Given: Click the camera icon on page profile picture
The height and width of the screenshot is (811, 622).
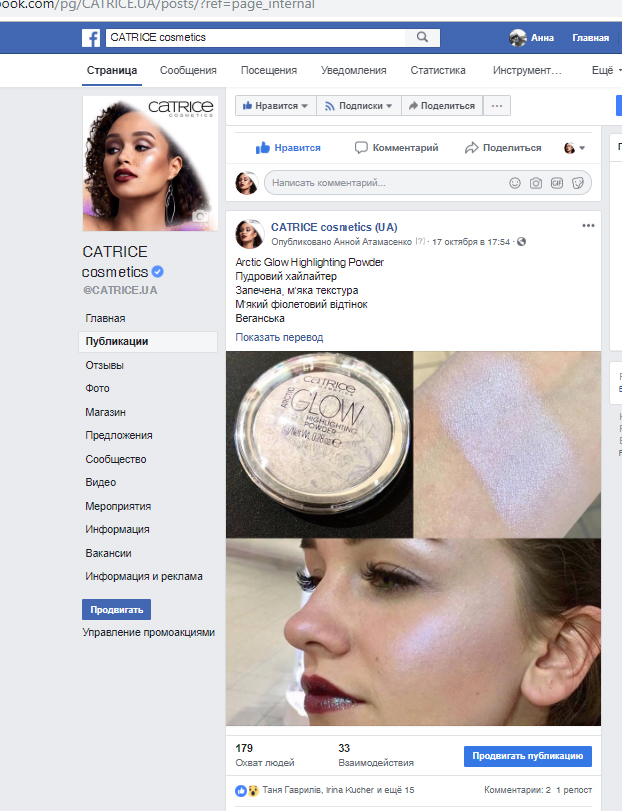Looking at the screenshot, I should click(200, 216).
